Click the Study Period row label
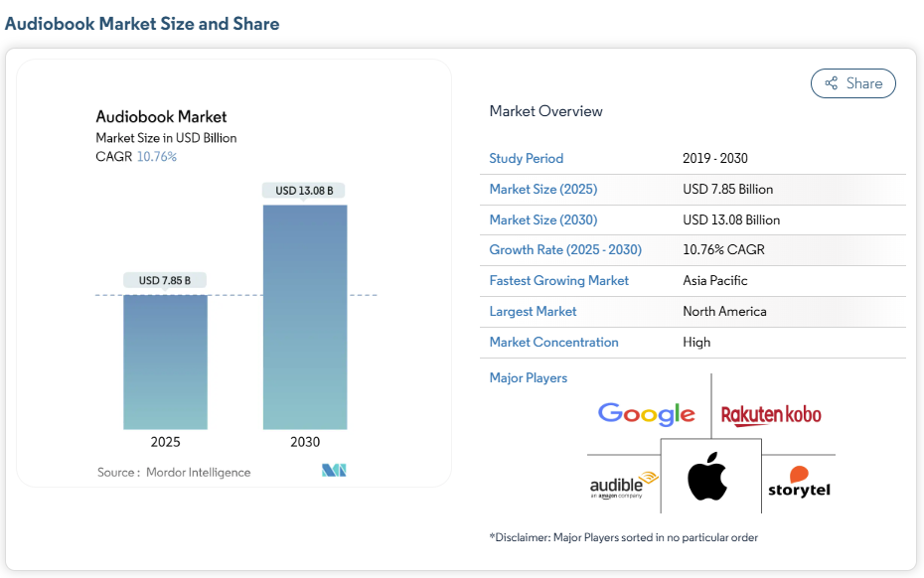The height and width of the screenshot is (578, 924). [526, 158]
